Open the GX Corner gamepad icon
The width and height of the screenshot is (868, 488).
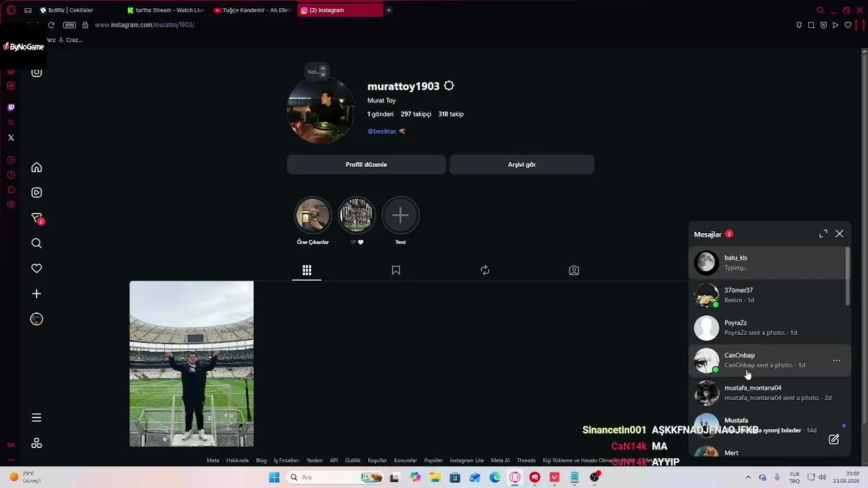(x=28, y=10)
